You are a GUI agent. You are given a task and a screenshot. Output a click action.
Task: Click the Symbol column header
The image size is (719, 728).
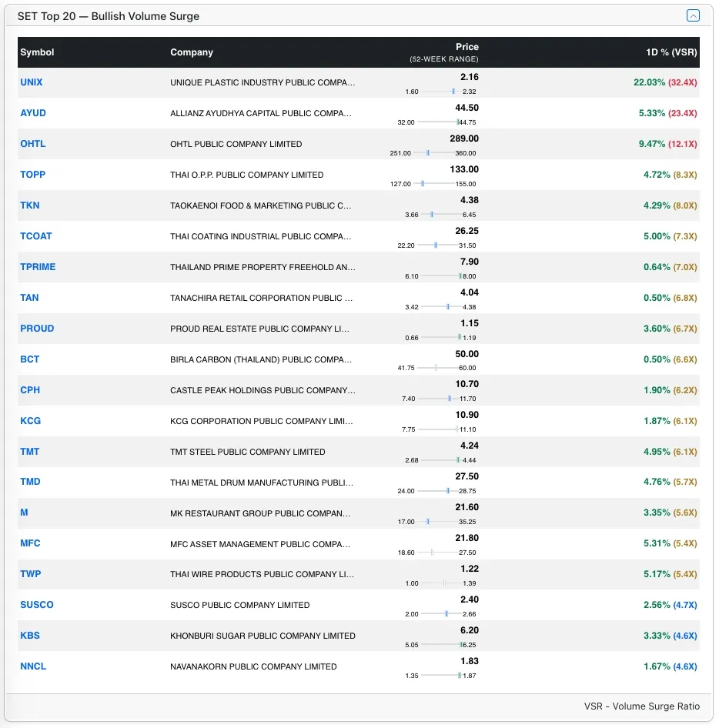(37, 52)
